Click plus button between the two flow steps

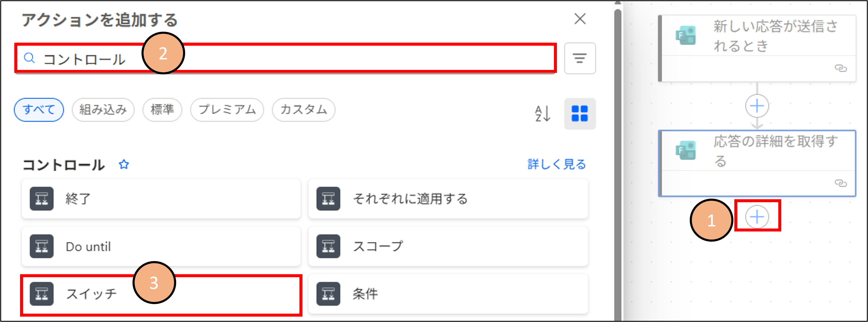pos(757,106)
